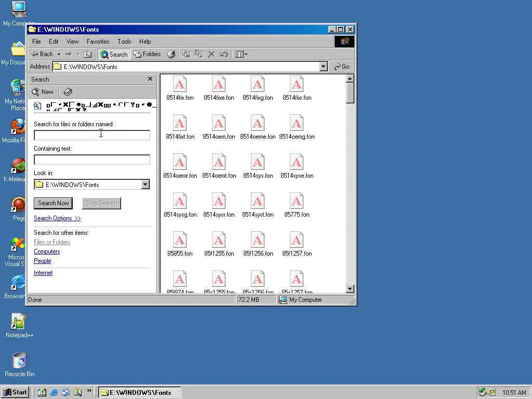Start a New search
The image size is (532, 399).
coord(43,92)
